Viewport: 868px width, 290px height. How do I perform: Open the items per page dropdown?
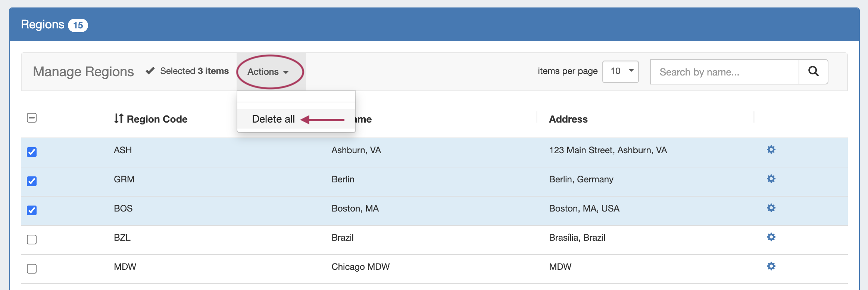point(620,71)
